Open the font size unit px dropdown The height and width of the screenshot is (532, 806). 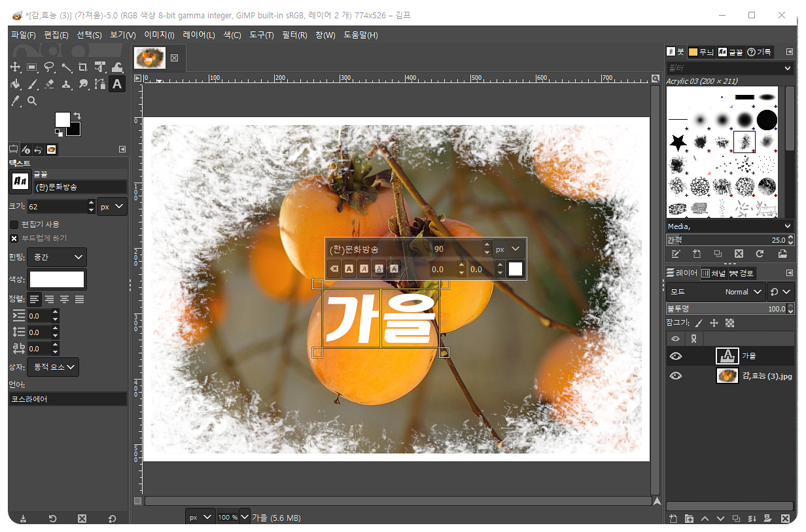(112, 206)
